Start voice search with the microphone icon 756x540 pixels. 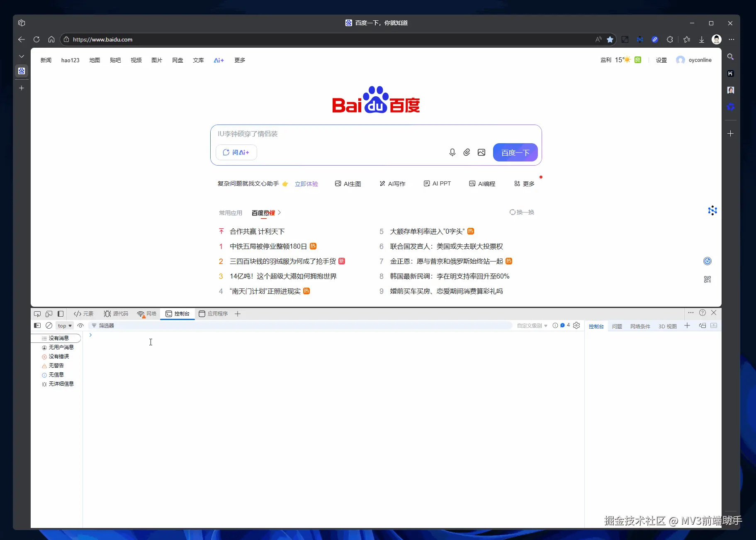[x=452, y=152]
